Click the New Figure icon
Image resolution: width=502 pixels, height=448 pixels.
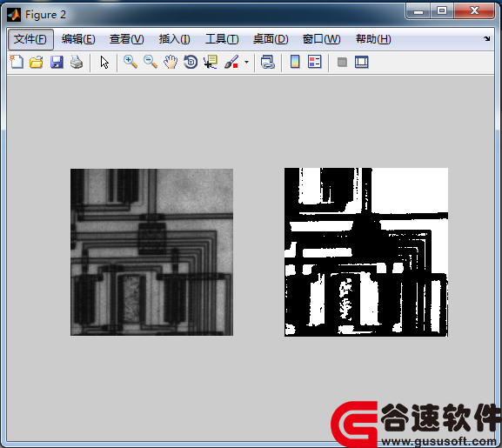point(17,62)
